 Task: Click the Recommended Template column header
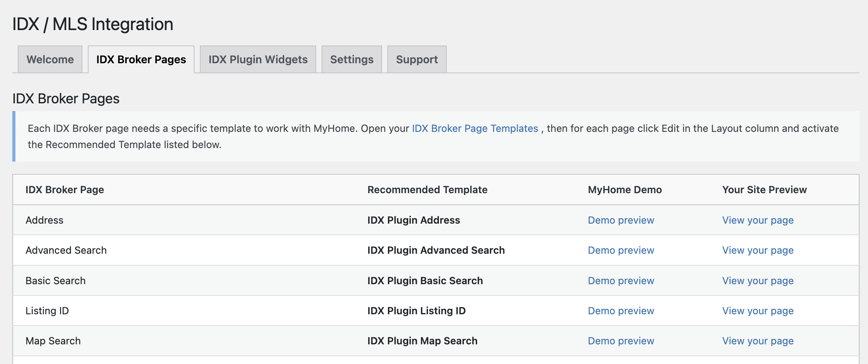click(427, 190)
